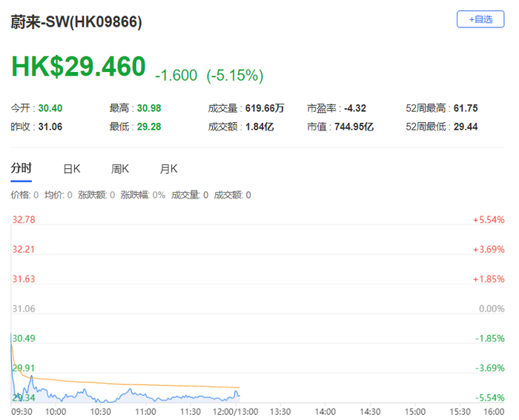Click the 最高 value 30.98

coord(149,108)
